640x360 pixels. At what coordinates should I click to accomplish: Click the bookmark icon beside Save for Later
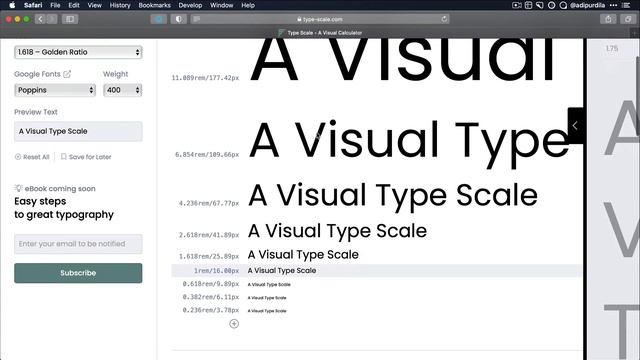tap(64, 157)
